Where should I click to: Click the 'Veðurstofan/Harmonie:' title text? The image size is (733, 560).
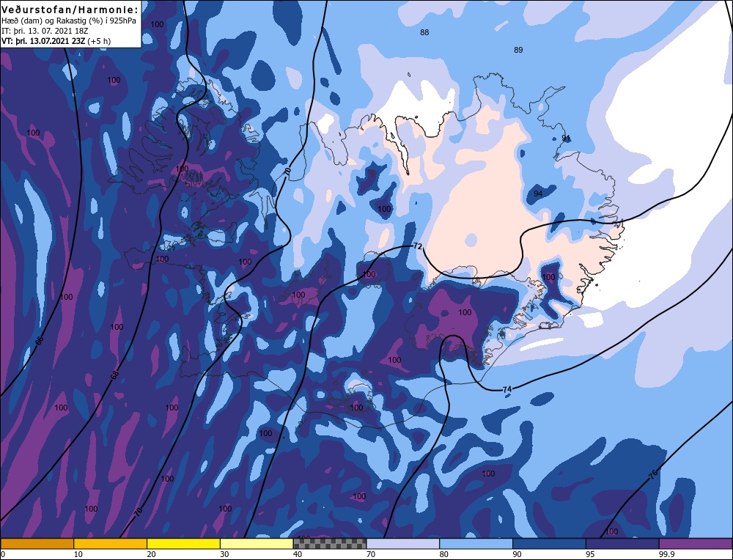[70, 10]
